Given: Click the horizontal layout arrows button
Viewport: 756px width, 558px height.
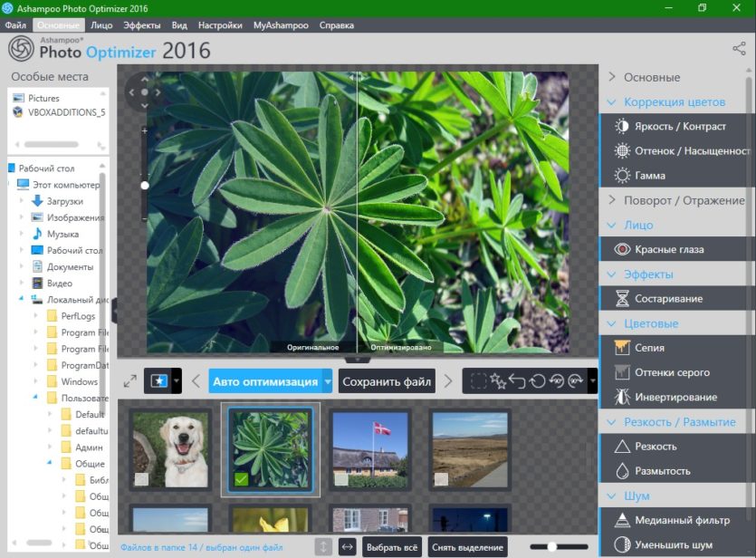Looking at the screenshot, I should coord(347,546).
